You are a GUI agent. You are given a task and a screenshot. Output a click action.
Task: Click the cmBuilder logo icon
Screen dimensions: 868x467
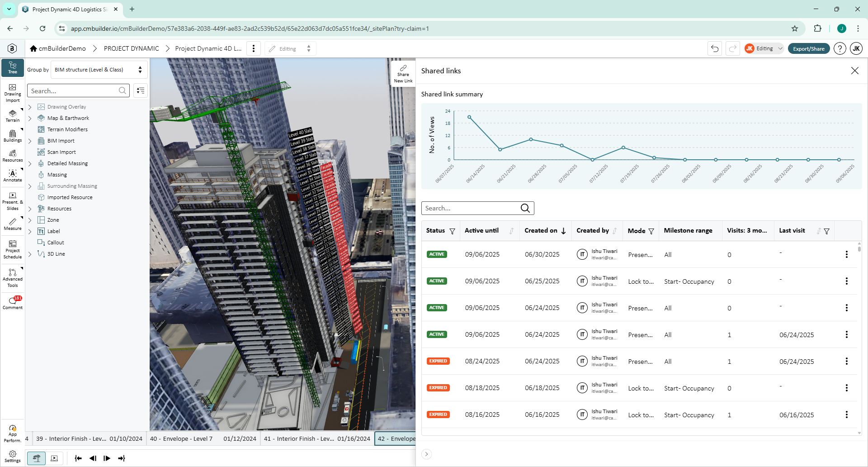(12, 48)
